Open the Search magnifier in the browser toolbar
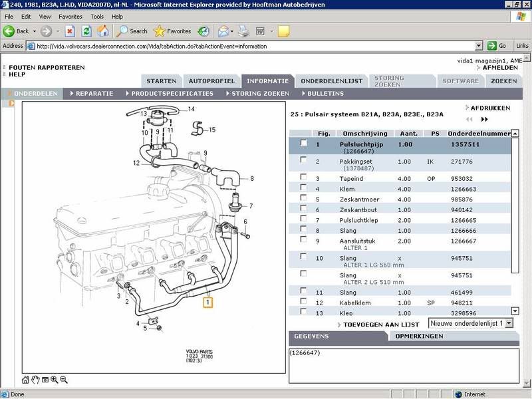The image size is (532, 399). 132,31
